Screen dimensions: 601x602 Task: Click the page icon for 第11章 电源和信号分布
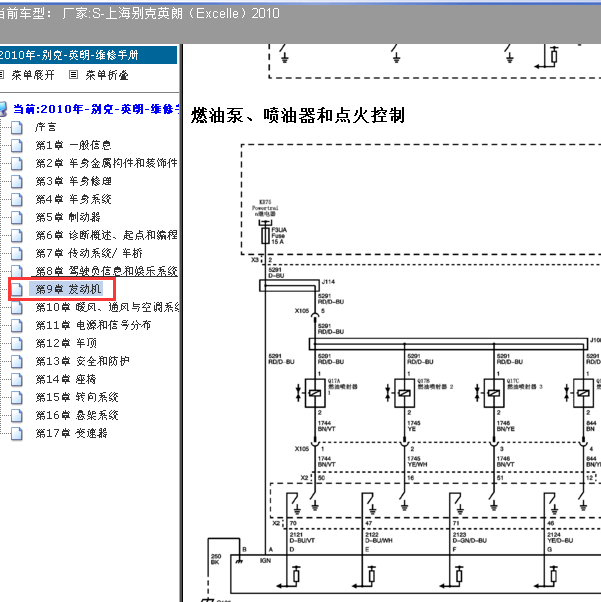click(17, 325)
